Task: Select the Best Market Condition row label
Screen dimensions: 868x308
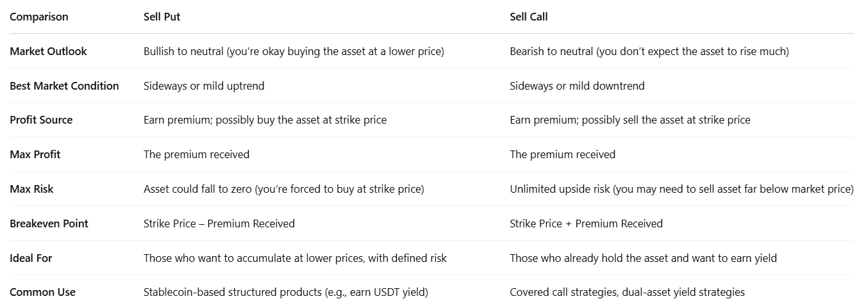Action: coord(64,86)
